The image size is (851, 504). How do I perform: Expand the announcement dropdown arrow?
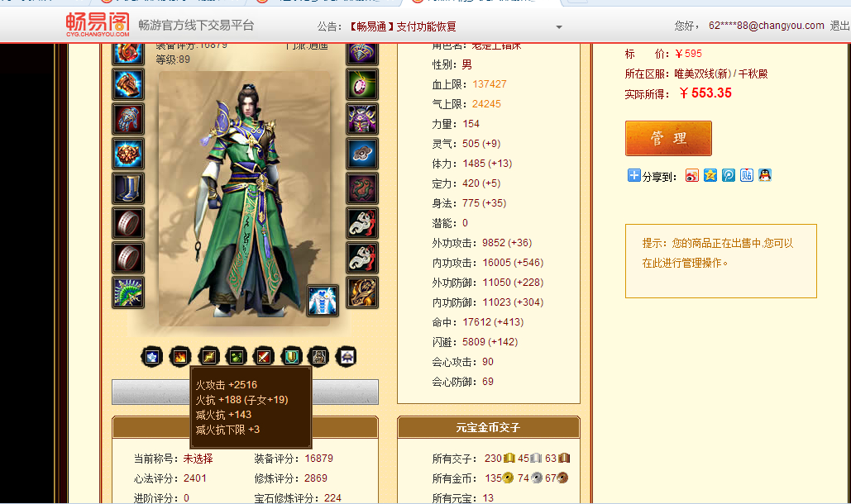559,26
